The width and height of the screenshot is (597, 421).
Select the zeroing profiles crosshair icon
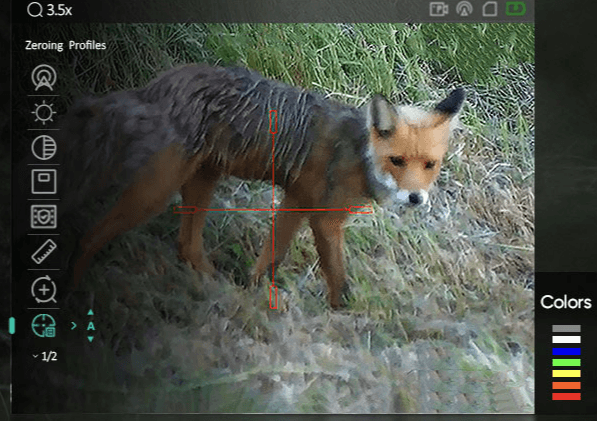[x=44, y=326]
